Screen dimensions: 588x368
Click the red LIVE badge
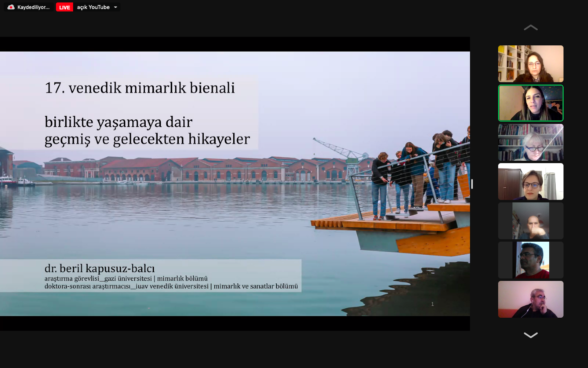pos(65,7)
